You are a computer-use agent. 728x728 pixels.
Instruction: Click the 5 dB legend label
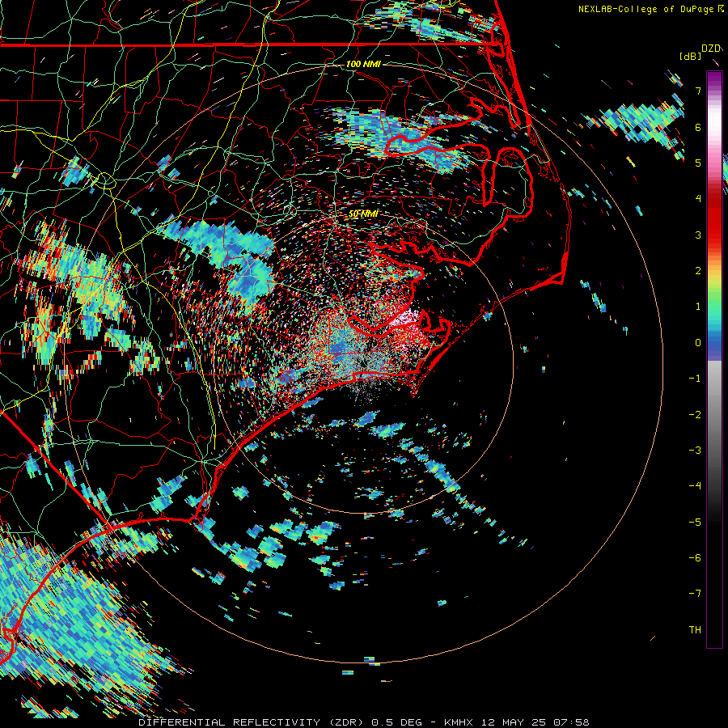(x=698, y=163)
